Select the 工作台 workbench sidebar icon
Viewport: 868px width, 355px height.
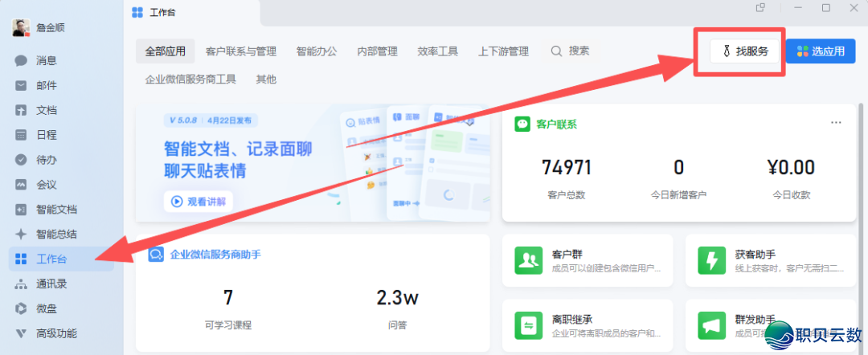pos(21,259)
